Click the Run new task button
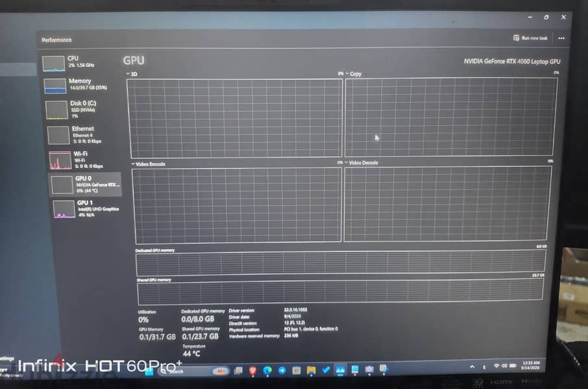The height and width of the screenshot is (389, 588). click(530, 38)
